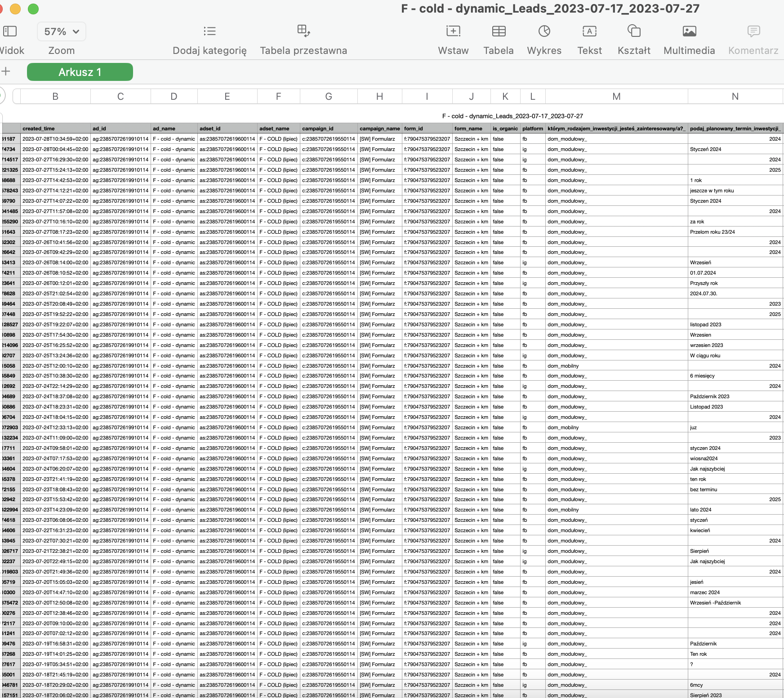The image size is (784, 698).
Task: Select the campaign_name header cell
Action: tap(379, 129)
